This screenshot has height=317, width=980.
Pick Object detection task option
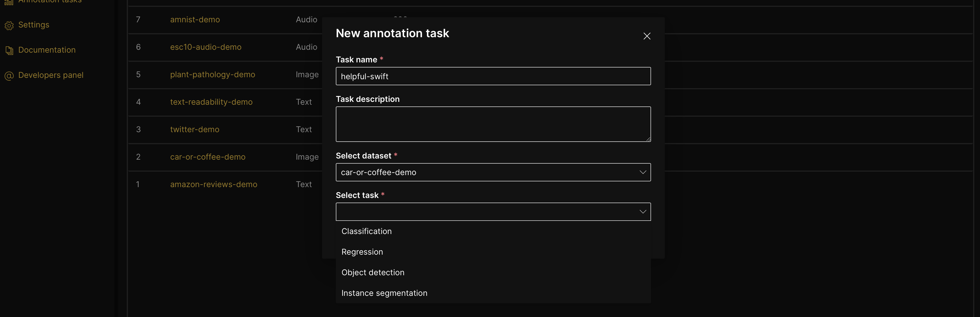[372, 272]
